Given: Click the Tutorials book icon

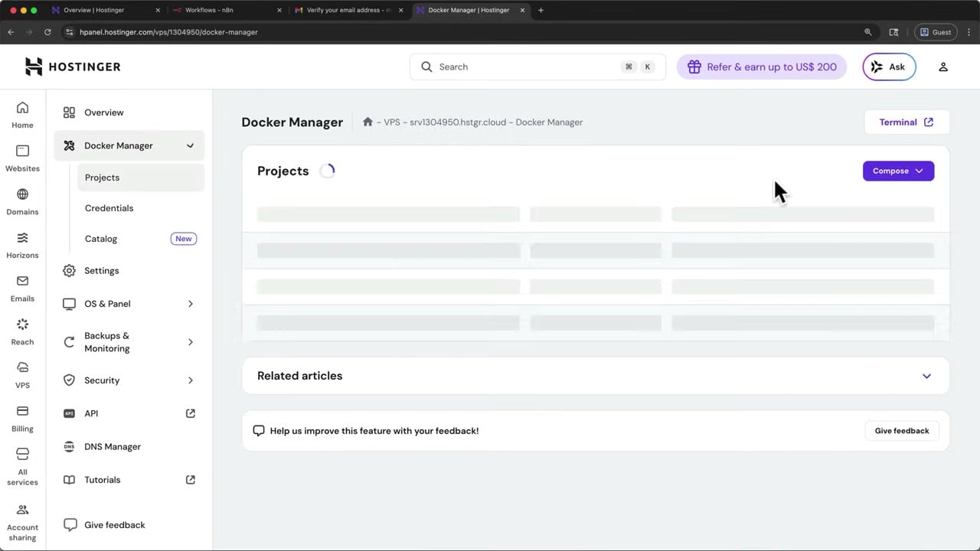Looking at the screenshot, I should point(69,480).
